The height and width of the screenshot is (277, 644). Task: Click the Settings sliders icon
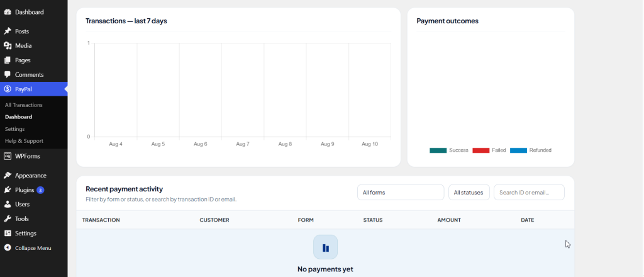8,233
